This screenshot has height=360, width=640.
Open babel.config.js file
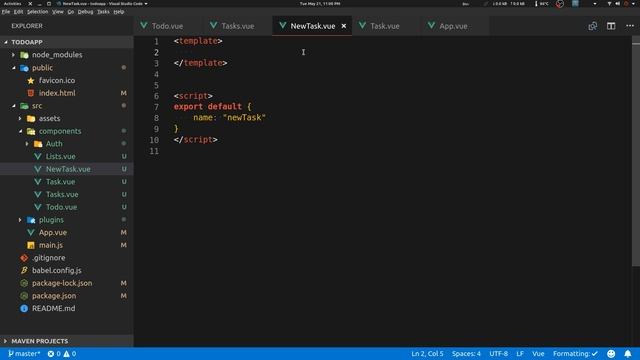coord(57,270)
